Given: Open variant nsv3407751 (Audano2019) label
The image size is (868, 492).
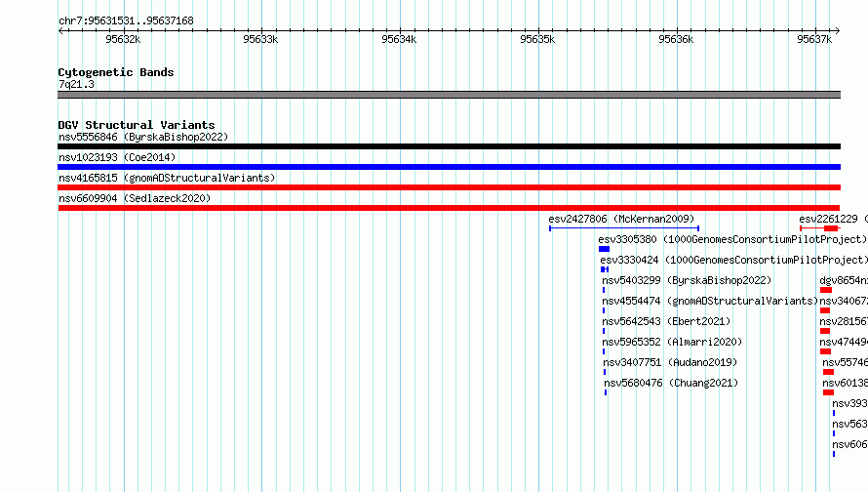Looking at the screenshot, I should coord(670,362).
